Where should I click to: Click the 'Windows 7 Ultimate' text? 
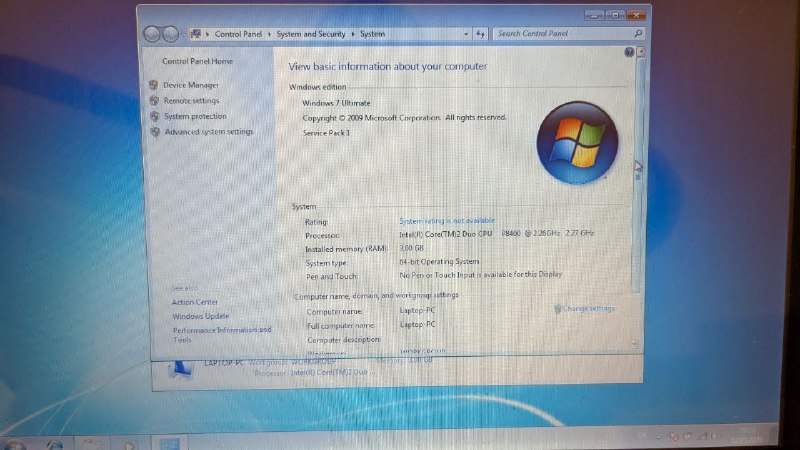[336, 103]
